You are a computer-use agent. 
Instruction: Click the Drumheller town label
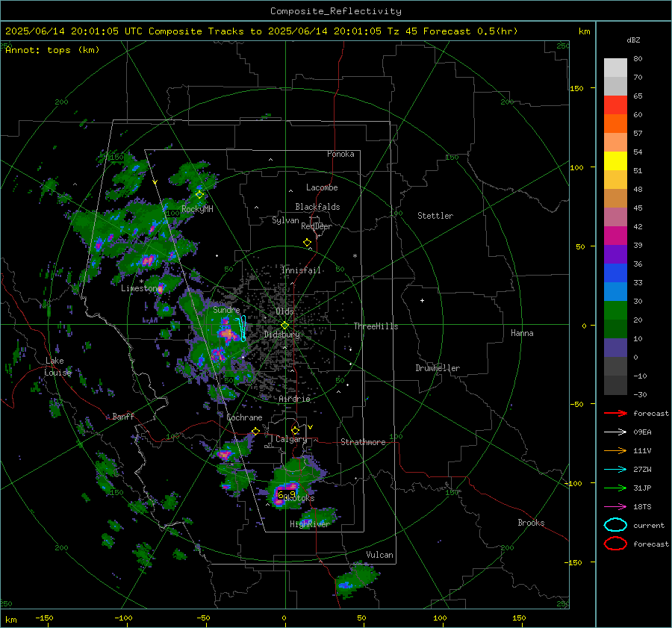coord(438,368)
